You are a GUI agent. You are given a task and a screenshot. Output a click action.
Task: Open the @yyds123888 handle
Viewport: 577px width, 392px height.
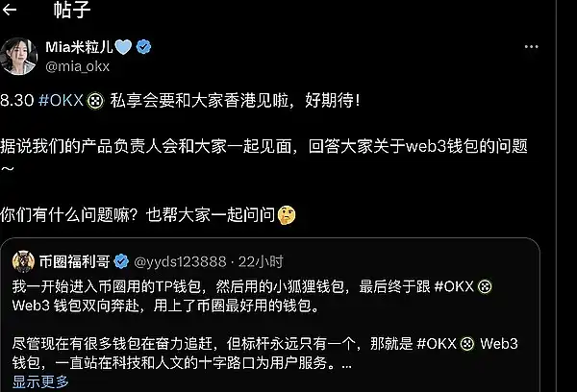pos(180,262)
